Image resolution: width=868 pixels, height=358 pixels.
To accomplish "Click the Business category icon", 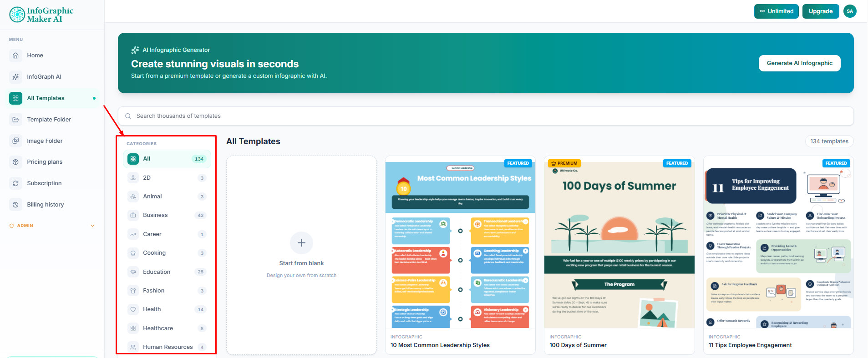I will 133,215.
